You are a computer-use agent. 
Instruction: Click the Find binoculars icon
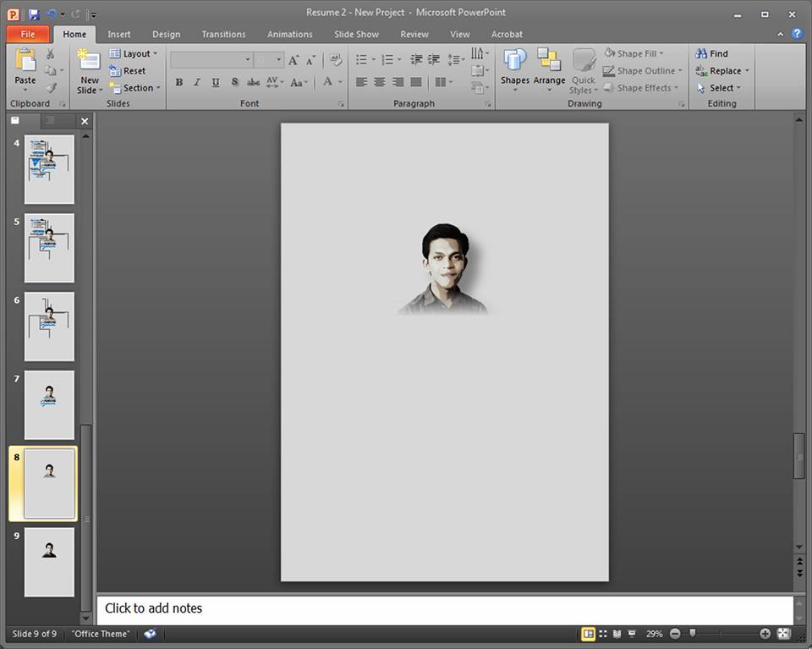coord(702,53)
